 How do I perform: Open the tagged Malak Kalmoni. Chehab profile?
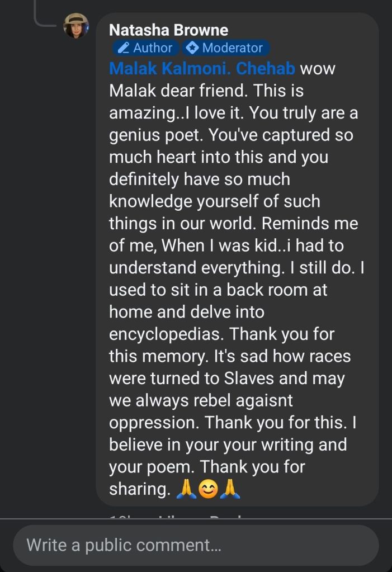coord(202,69)
